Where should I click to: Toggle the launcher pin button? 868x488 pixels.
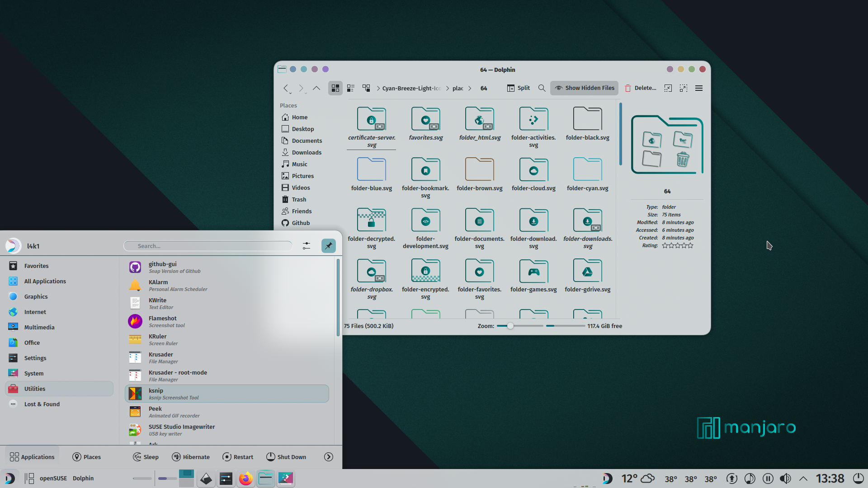pos(329,246)
